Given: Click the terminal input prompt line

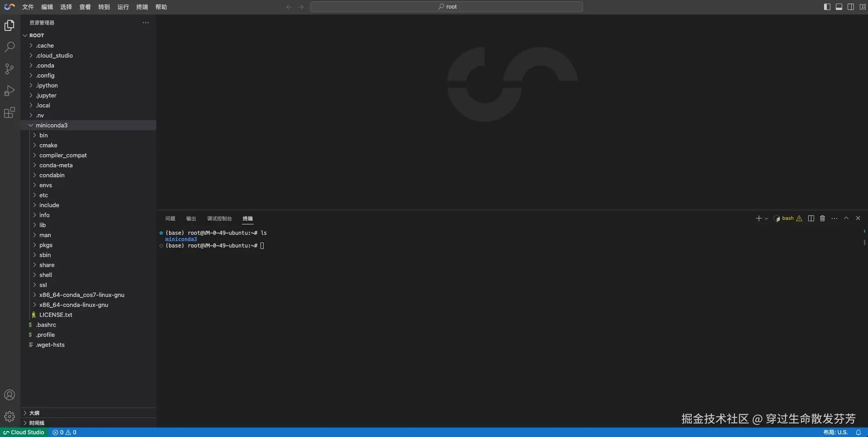Looking at the screenshot, I should click(215, 246).
